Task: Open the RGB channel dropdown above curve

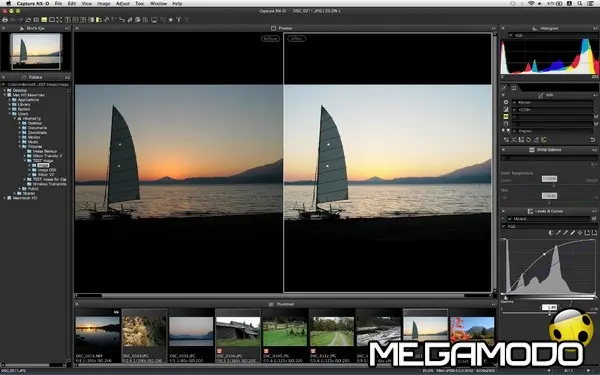Action: 549,226
